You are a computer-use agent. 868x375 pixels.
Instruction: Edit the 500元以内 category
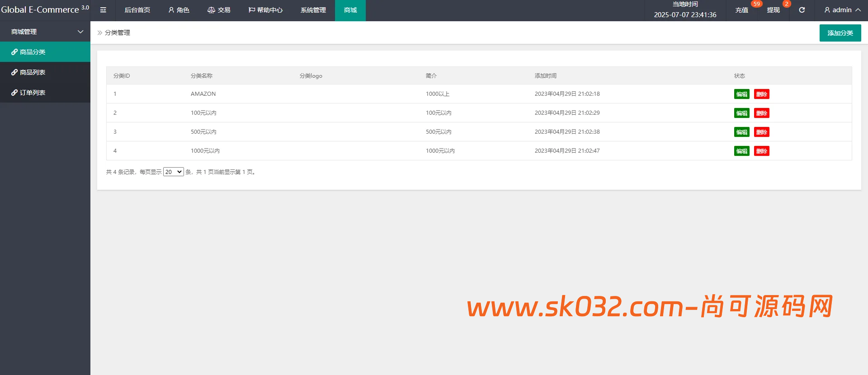click(x=741, y=132)
